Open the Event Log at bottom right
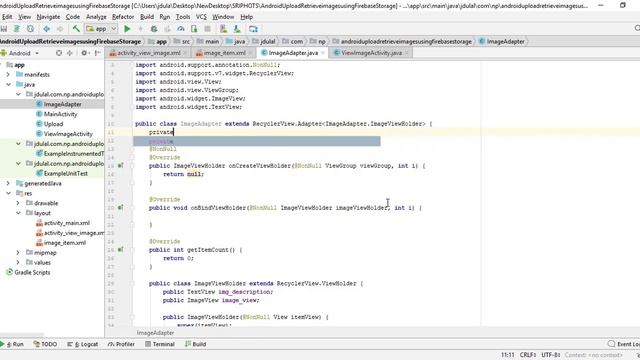 pos(624,344)
